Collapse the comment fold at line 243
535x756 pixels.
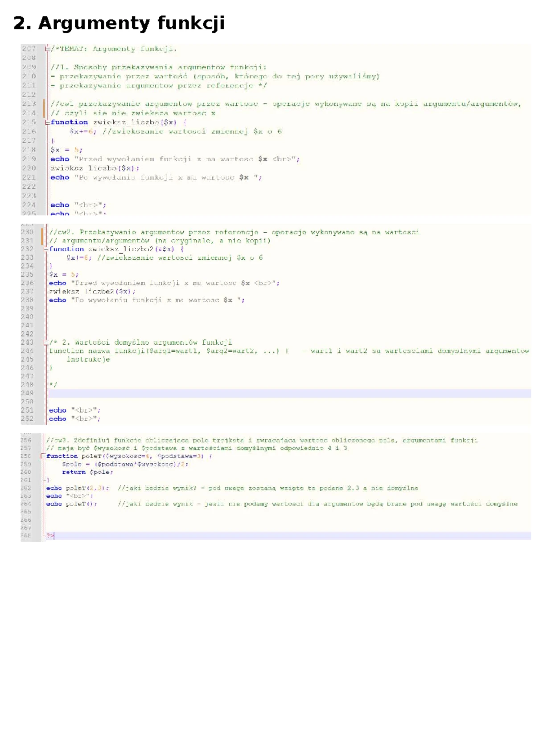pos(46,343)
